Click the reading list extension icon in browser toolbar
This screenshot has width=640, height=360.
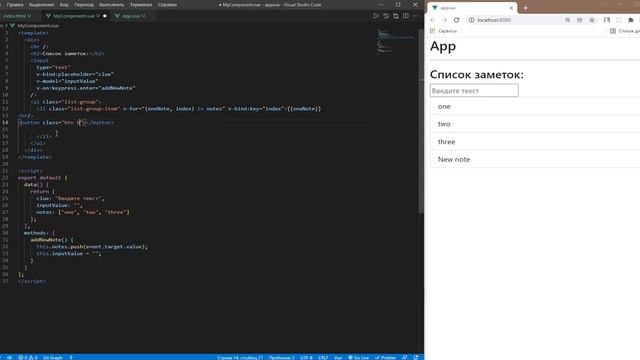607,20
